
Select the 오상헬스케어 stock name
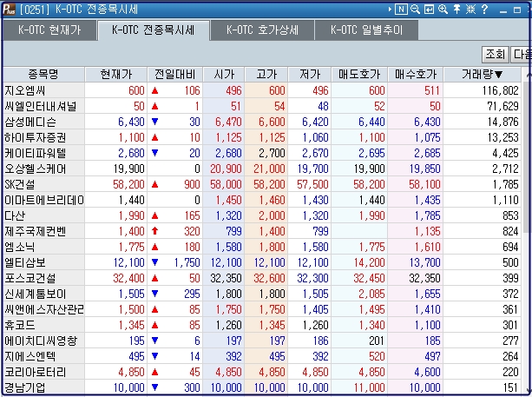click(x=35, y=169)
